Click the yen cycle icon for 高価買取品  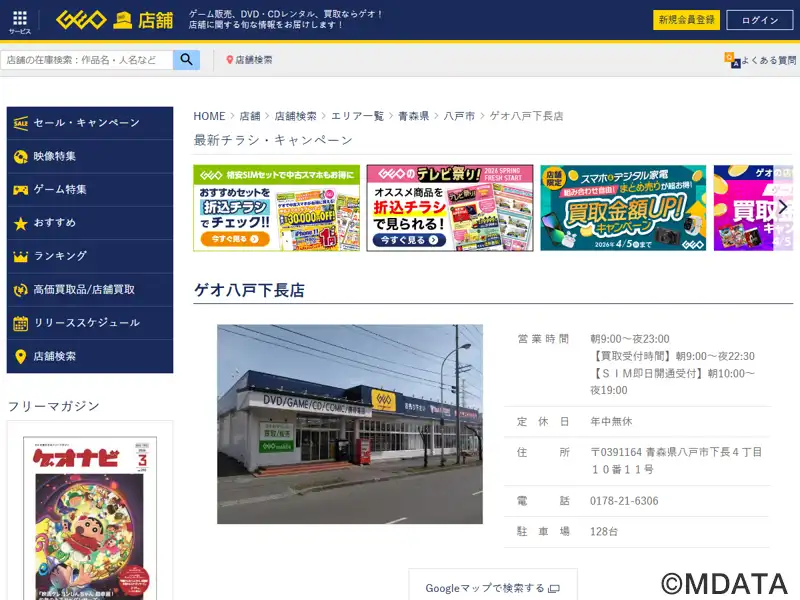(21, 290)
